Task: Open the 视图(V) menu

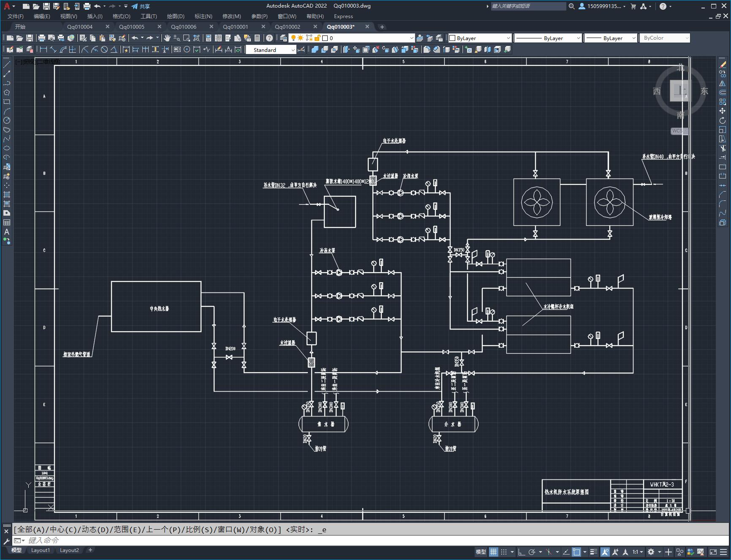Action: click(x=68, y=16)
